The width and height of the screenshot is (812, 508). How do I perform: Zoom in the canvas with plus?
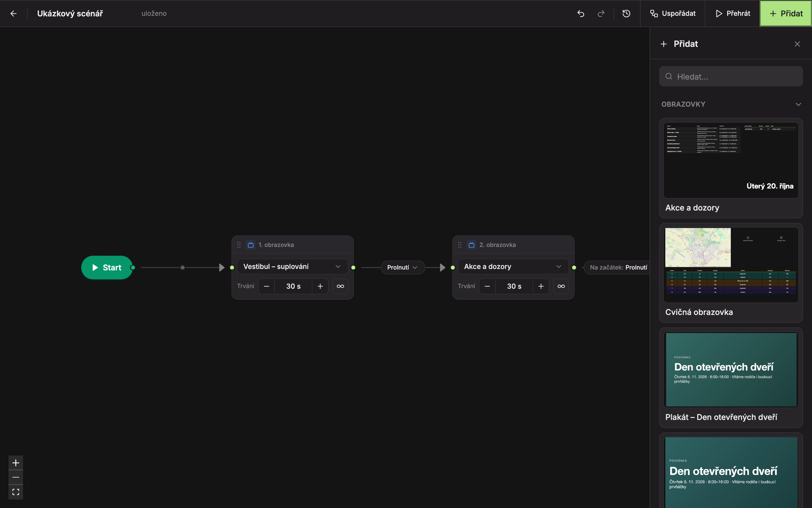pyautogui.click(x=16, y=463)
